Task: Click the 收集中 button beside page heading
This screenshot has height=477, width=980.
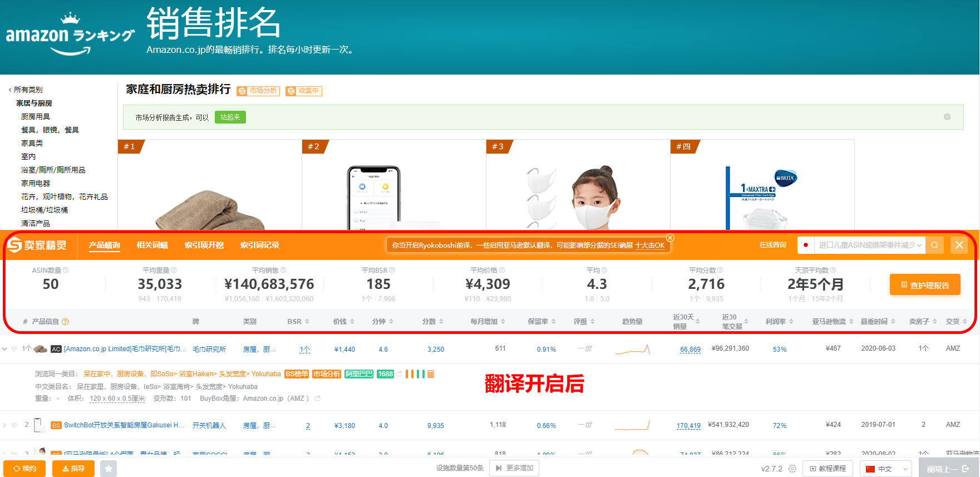Action: [x=304, y=91]
